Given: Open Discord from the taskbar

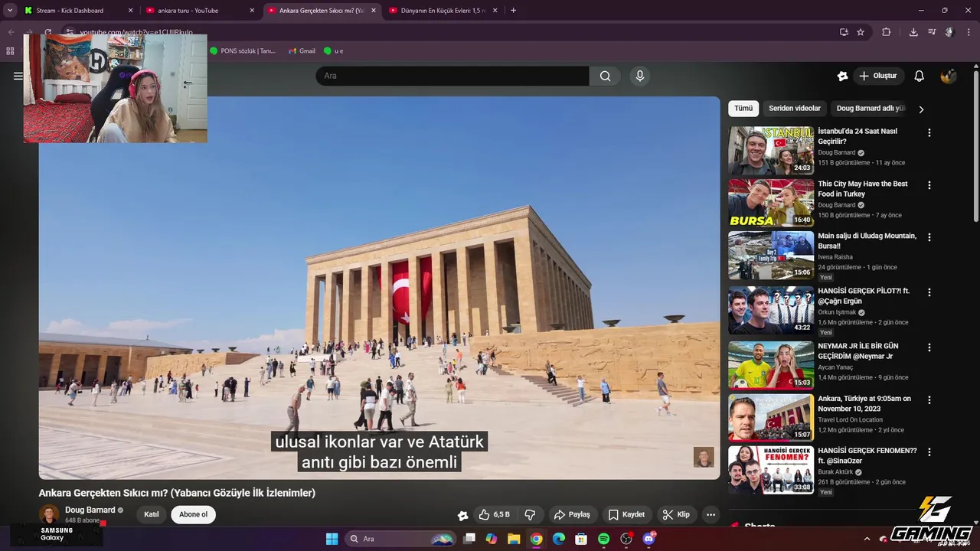Looking at the screenshot, I should (648, 539).
